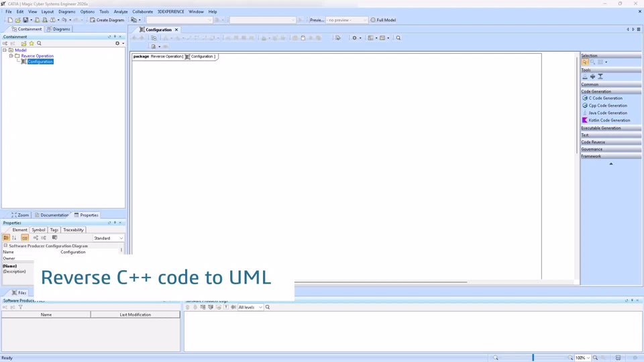Open the 3DEXPERIENCE menu
Screen dimensions: 644x362
click(171, 11)
